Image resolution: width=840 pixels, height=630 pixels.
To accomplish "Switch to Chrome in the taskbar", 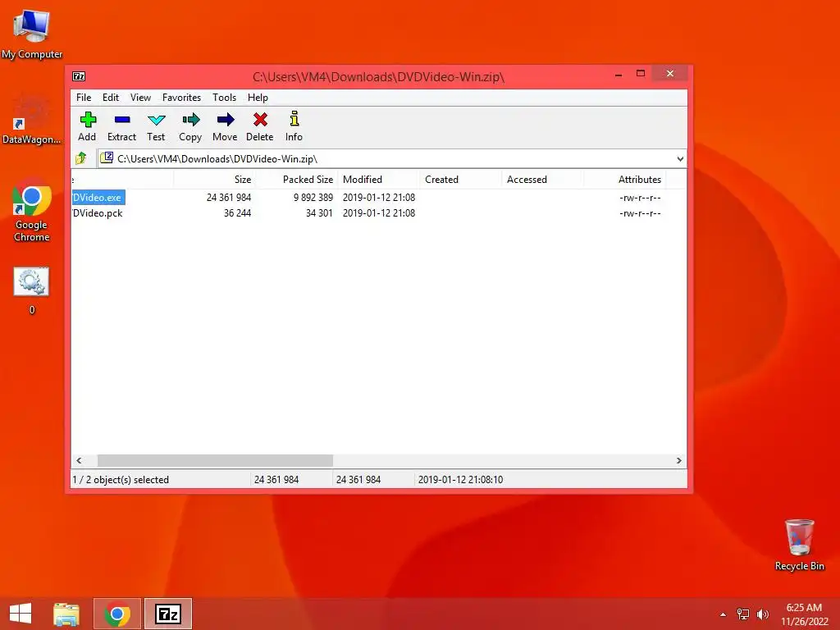I will (x=117, y=614).
